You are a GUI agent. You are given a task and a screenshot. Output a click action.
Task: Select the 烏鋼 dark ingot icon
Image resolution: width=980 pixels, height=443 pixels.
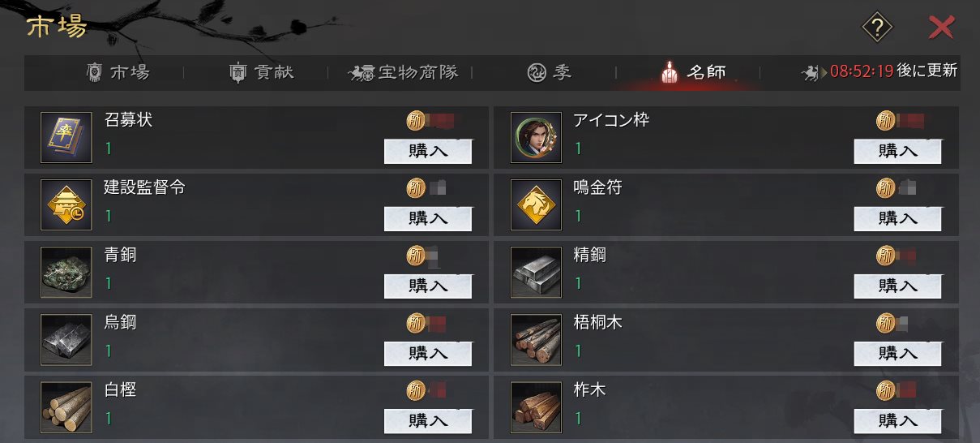pyautogui.click(x=66, y=339)
